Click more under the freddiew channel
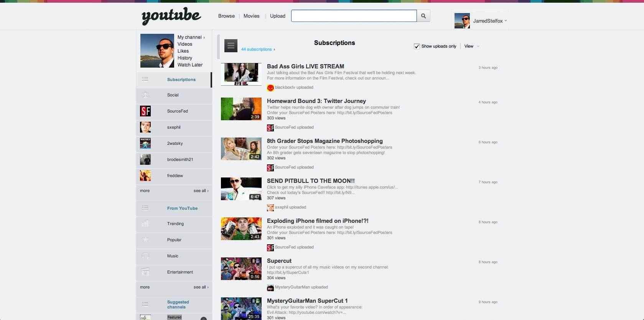 (x=145, y=191)
